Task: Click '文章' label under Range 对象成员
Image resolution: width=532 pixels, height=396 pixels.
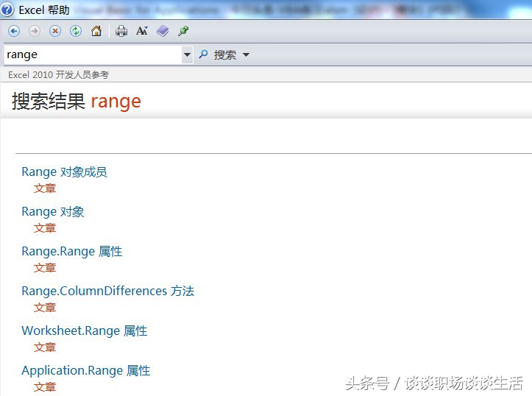Action: pos(45,188)
